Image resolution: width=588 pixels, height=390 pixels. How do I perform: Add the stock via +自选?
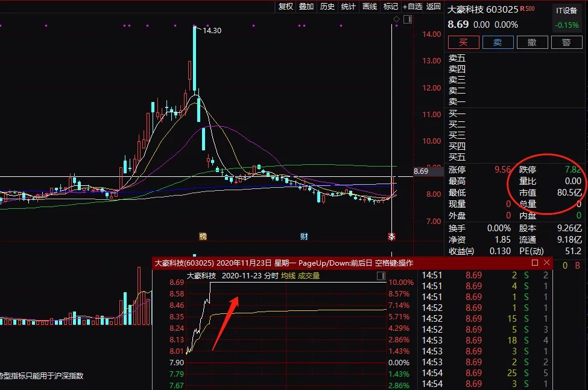pos(413,7)
